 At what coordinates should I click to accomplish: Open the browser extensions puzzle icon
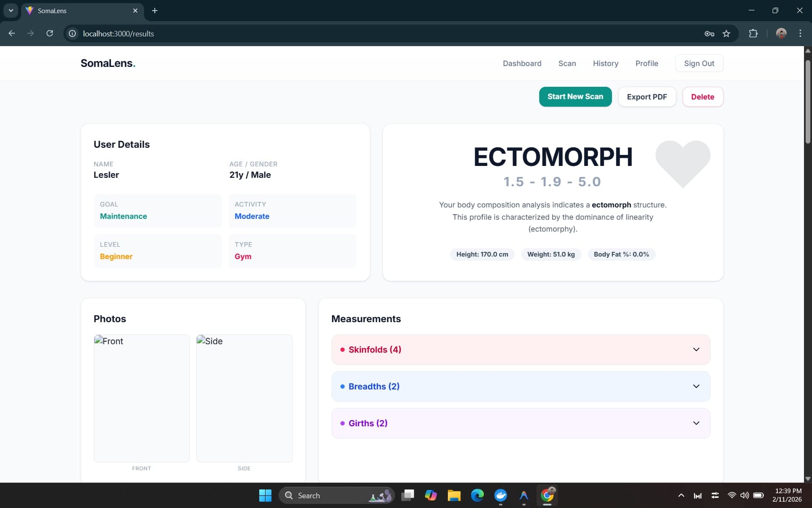[x=753, y=33]
